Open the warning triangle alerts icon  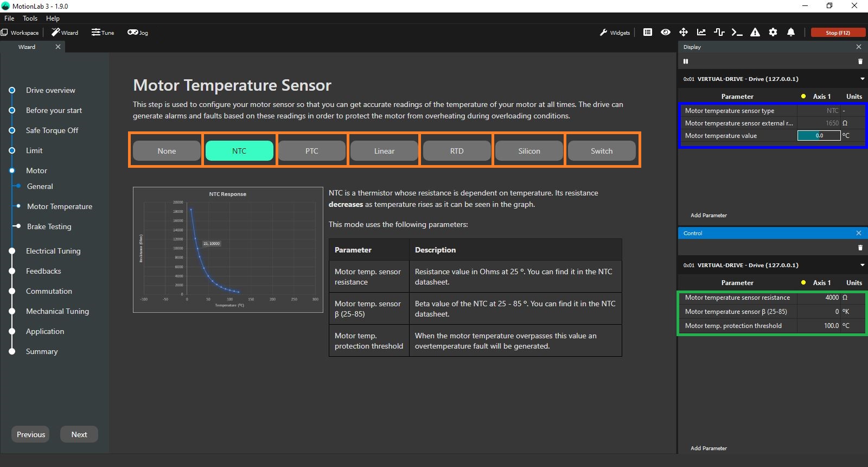pos(755,33)
